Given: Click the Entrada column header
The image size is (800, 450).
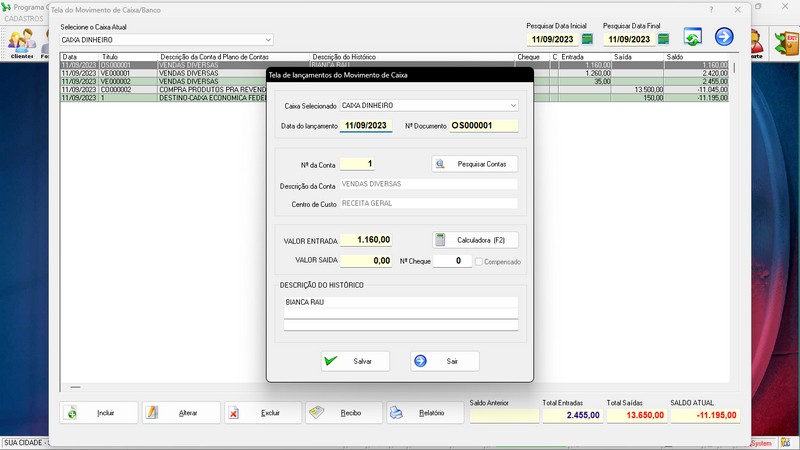Looking at the screenshot, I should click(585, 57).
